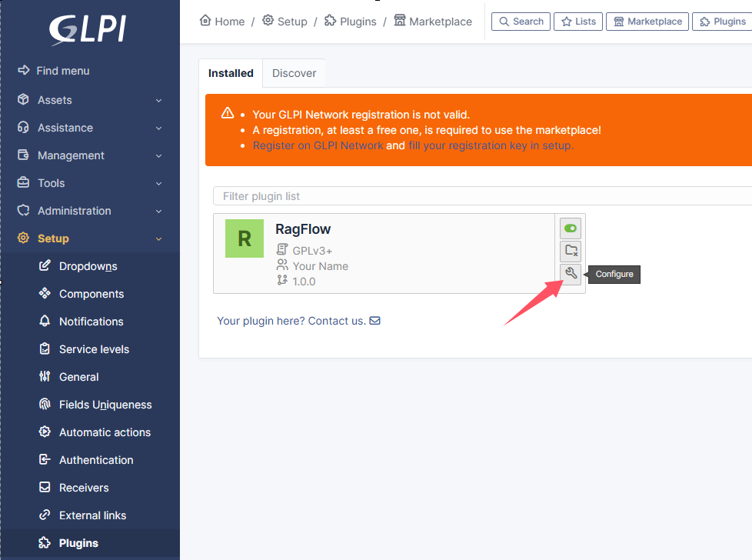752x560 pixels.
Task: Open Notifications setup page
Action: click(92, 322)
